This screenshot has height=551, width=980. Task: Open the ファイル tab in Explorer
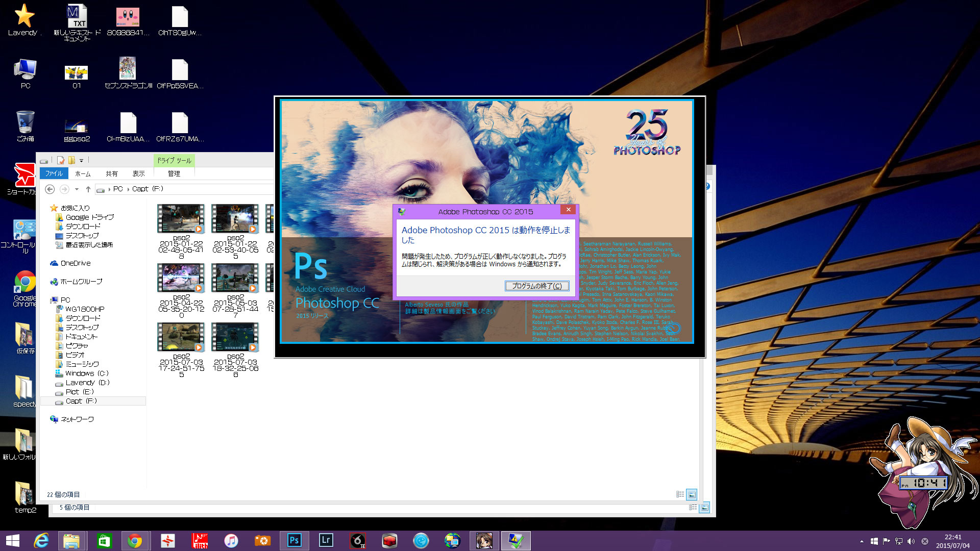[x=54, y=173]
